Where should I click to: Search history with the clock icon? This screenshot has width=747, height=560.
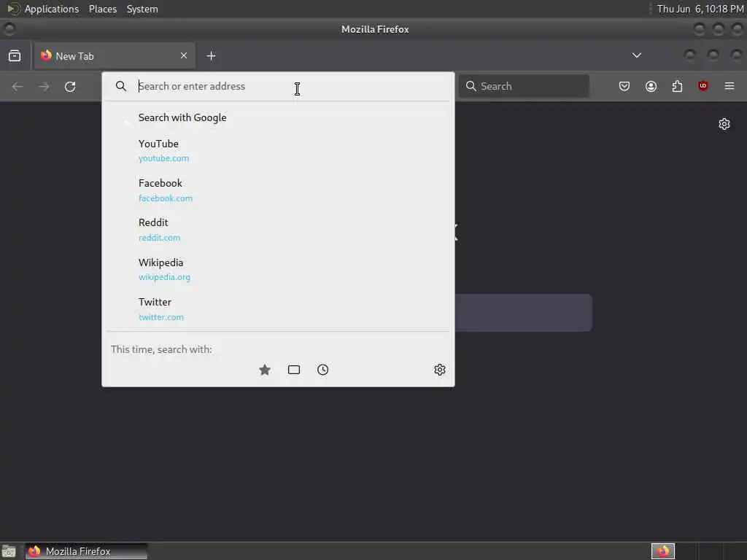[323, 370]
